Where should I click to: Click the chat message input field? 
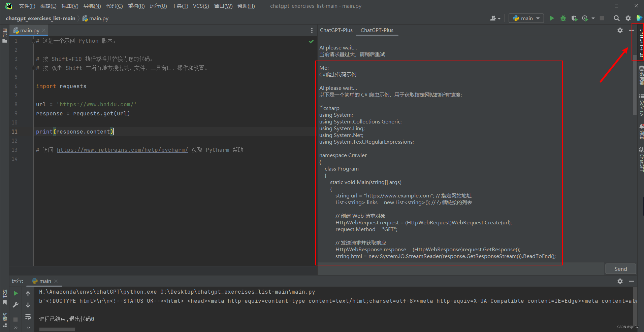(461, 269)
